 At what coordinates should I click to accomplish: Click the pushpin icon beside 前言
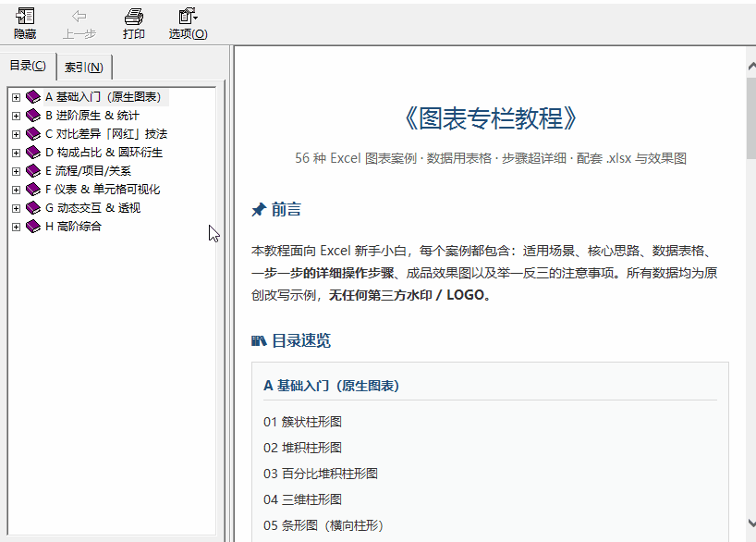[259, 209]
